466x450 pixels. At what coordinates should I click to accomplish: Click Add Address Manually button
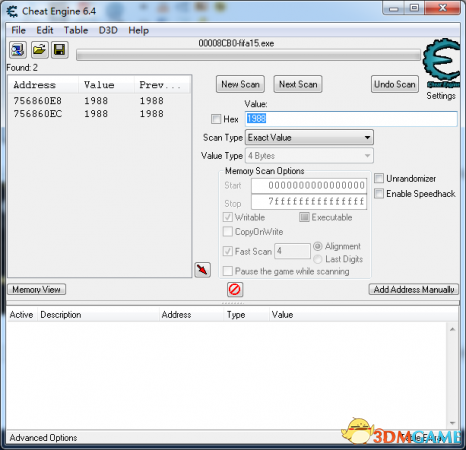click(x=414, y=289)
